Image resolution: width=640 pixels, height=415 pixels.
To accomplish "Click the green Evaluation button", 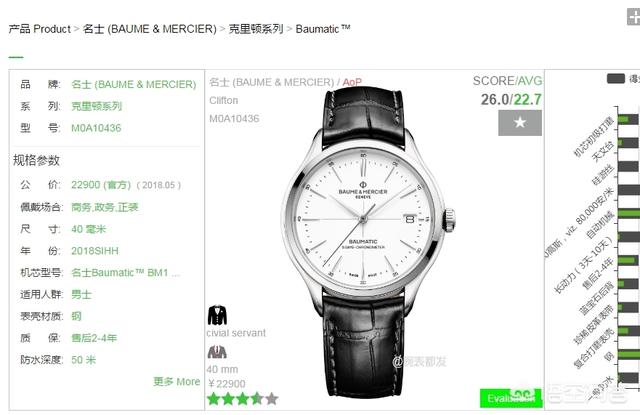I will pos(511,398).
